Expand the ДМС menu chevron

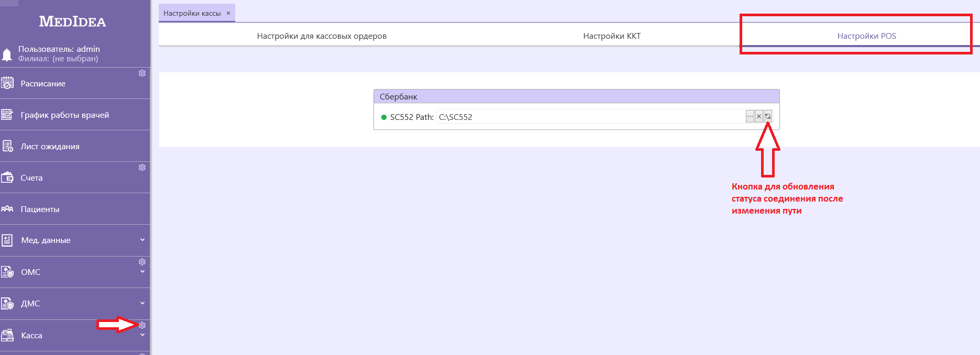coord(142,303)
